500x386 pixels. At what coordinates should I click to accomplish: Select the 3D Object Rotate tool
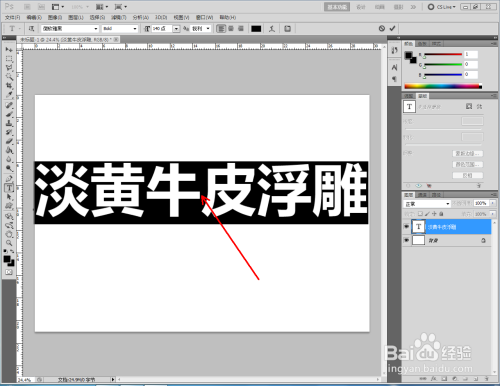pos(9,216)
